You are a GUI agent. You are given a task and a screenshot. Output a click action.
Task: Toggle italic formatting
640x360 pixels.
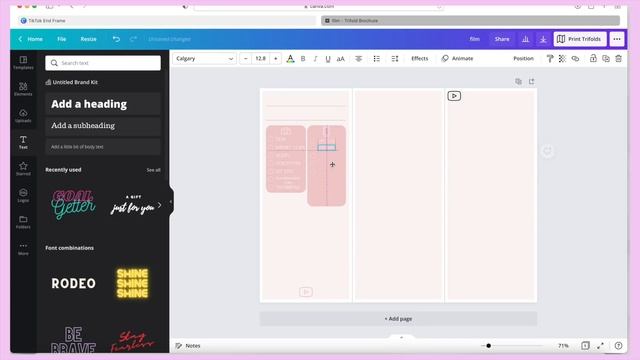(x=315, y=59)
